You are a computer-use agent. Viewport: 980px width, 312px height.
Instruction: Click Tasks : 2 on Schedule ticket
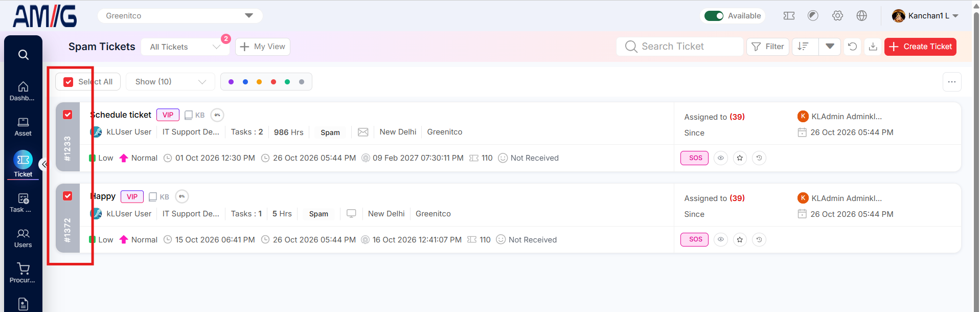point(247,132)
